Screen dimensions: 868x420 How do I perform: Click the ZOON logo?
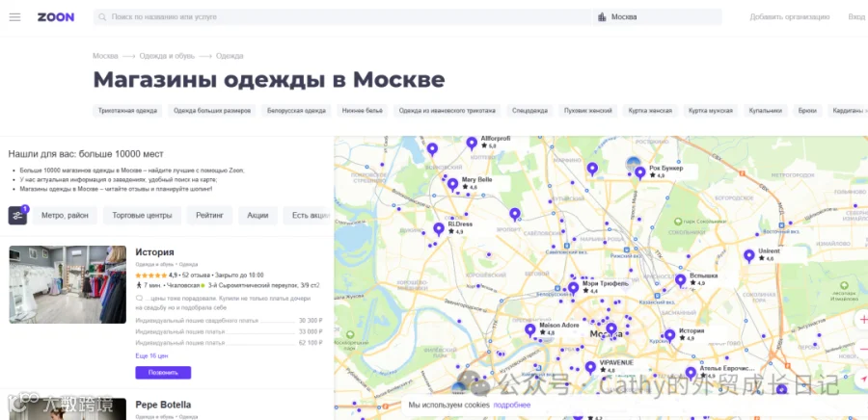click(x=56, y=17)
